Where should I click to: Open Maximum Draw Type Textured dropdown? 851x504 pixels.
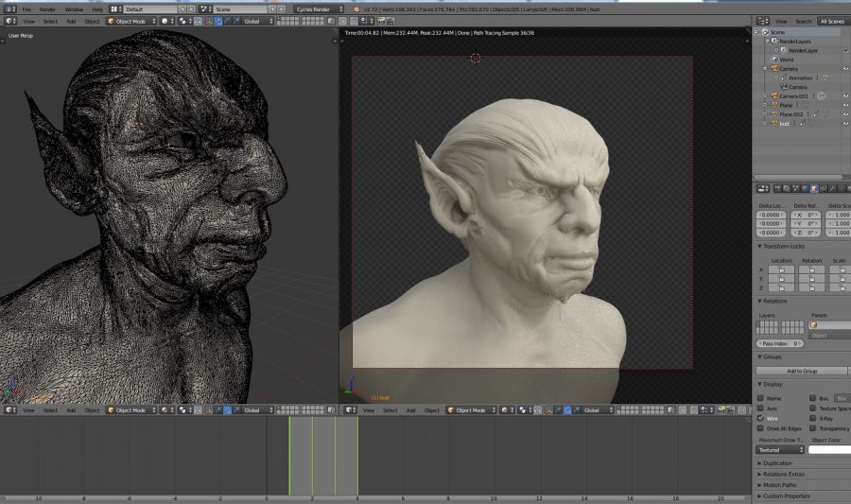(x=780, y=450)
